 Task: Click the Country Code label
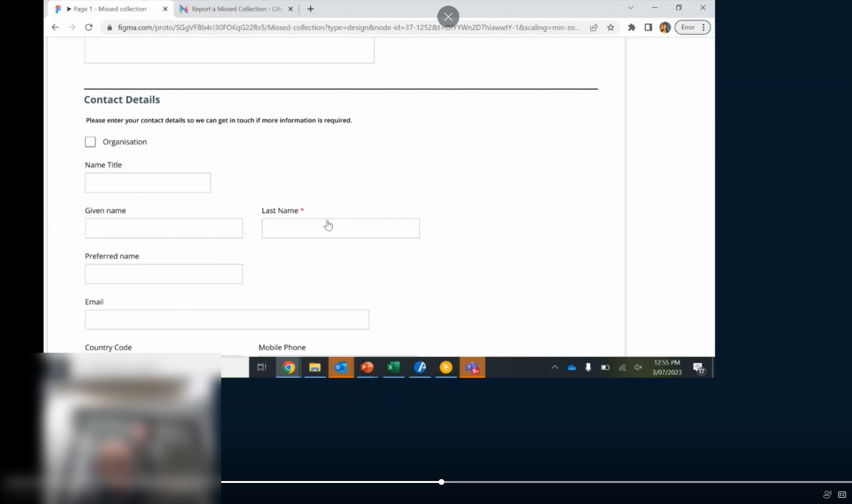108,348
